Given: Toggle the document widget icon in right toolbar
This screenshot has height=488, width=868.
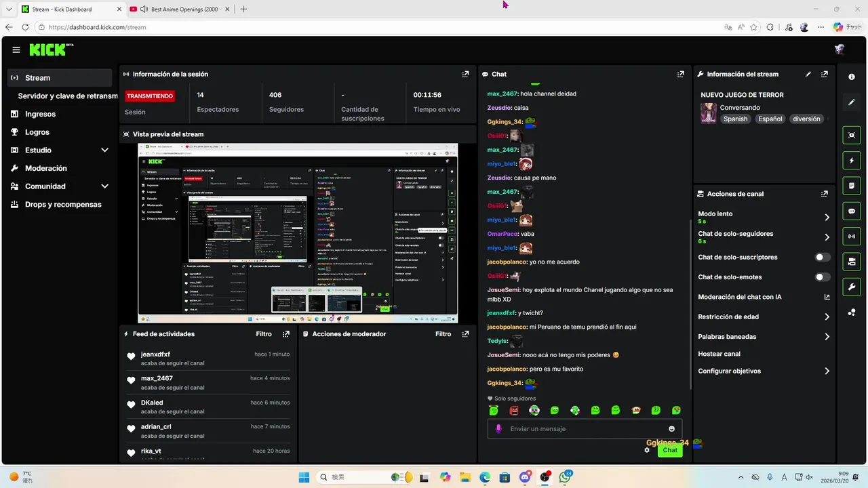Looking at the screenshot, I should tap(852, 186).
